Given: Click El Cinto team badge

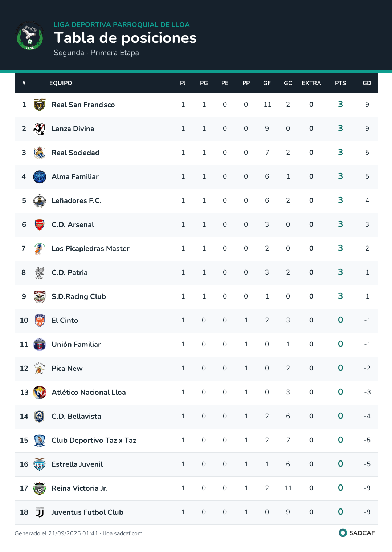Looking at the screenshot, I should coord(40,320).
